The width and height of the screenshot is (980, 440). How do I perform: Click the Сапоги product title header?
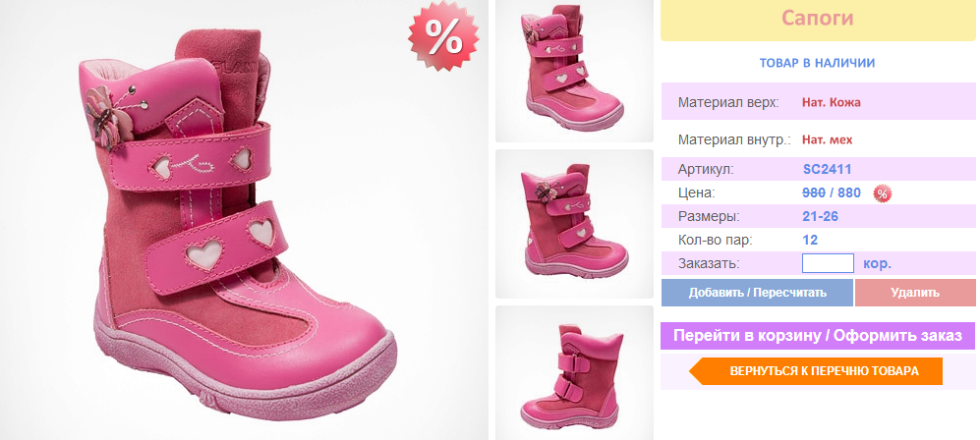coord(818,19)
